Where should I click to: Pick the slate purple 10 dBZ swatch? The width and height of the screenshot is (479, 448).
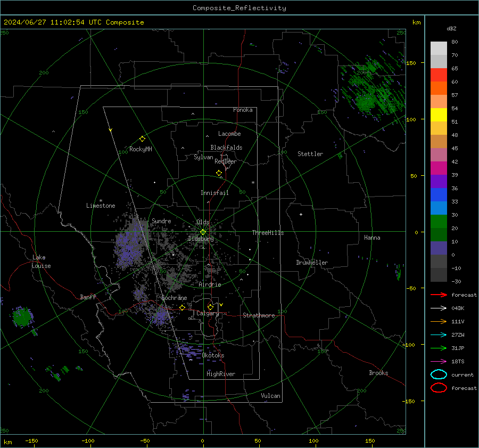tap(439, 248)
